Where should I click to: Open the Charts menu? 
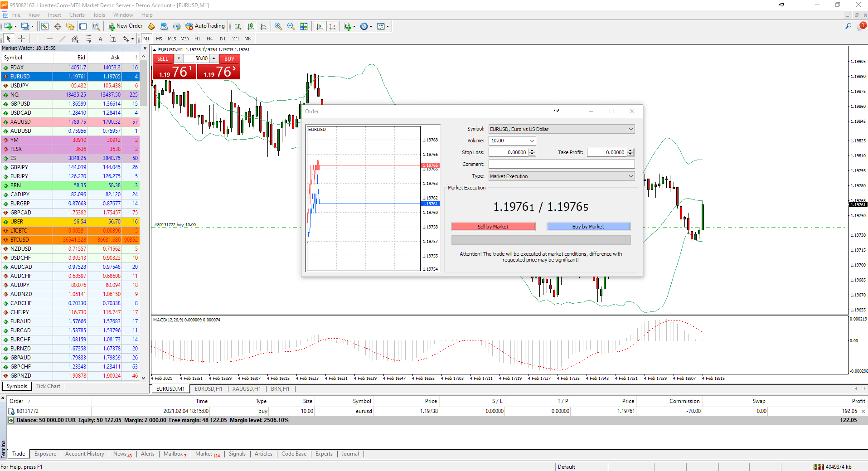coord(77,15)
